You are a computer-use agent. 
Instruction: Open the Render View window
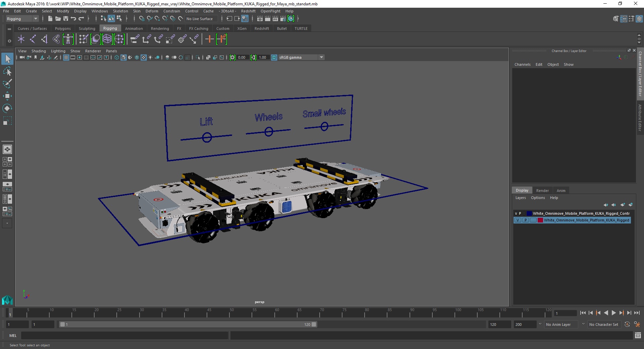pos(260,19)
